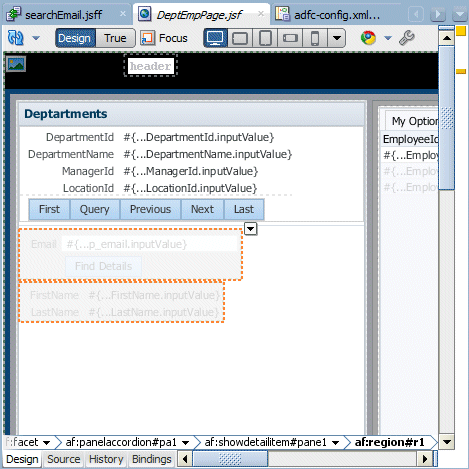Screen dimensions: 469x469
Task: Open the region context dropdown arrow
Action: pos(251,229)
